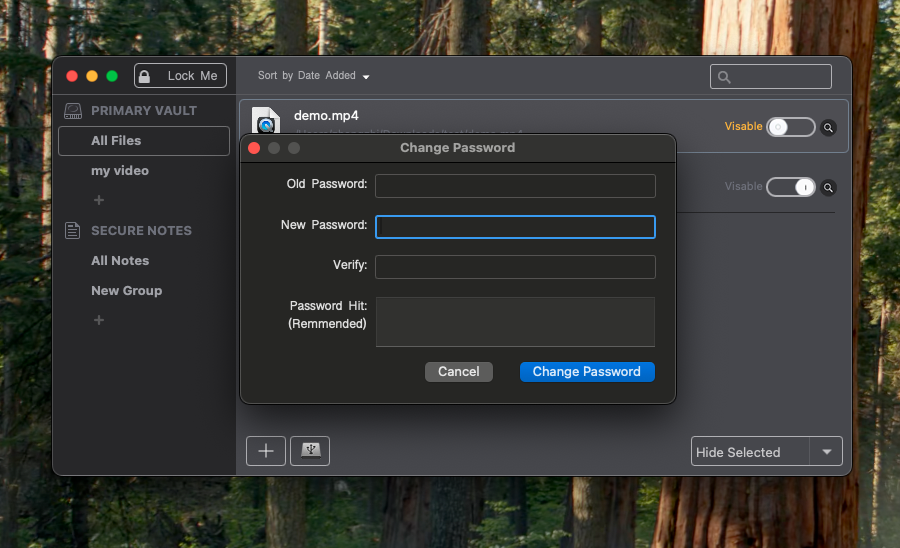
Task: Click the USB drive import button
Action: [310, 451]
